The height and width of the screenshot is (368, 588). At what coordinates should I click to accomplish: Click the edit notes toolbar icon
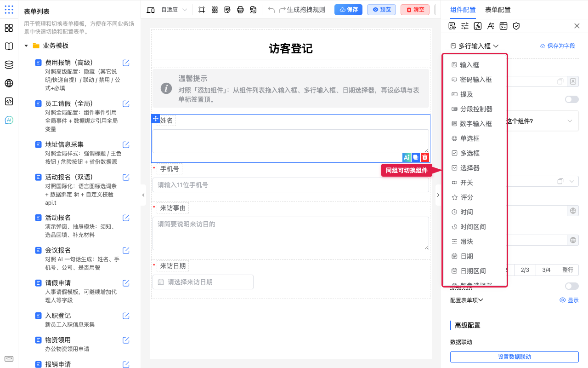[227, 10]
